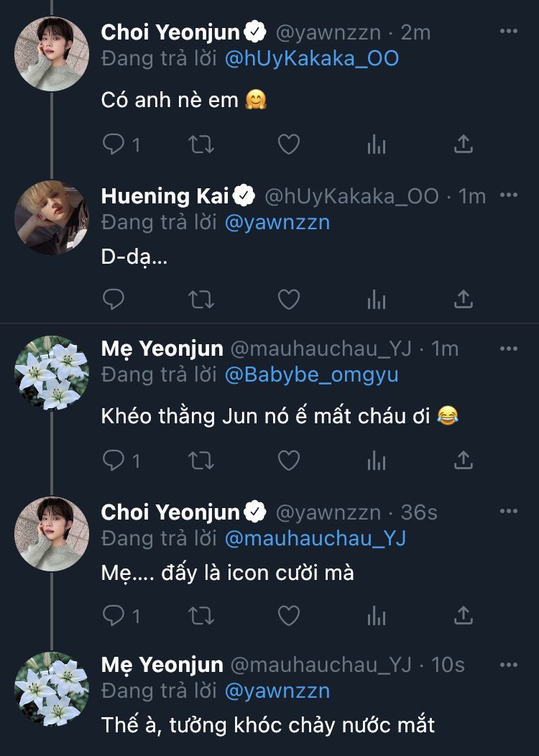The height and width of the screenshot is (756, 539).
Task: Open the @Babybe_omgyu mention link
Action: click(x=312, y=374)
